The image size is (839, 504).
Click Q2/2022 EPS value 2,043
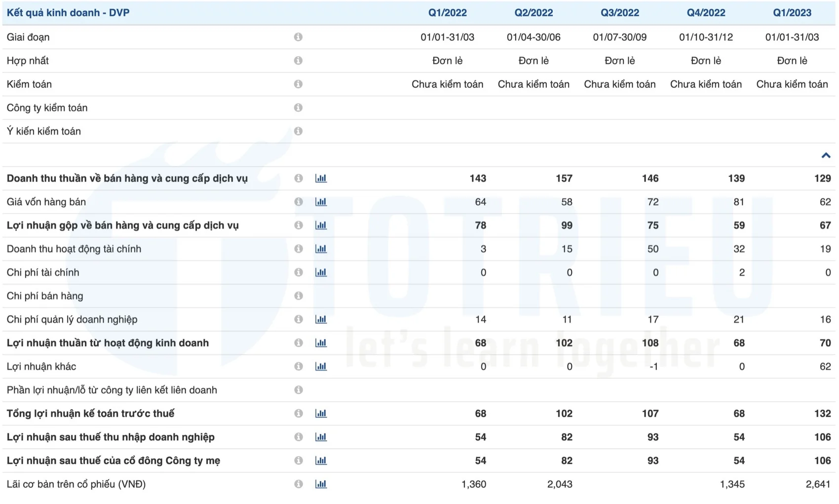(560, 484)
